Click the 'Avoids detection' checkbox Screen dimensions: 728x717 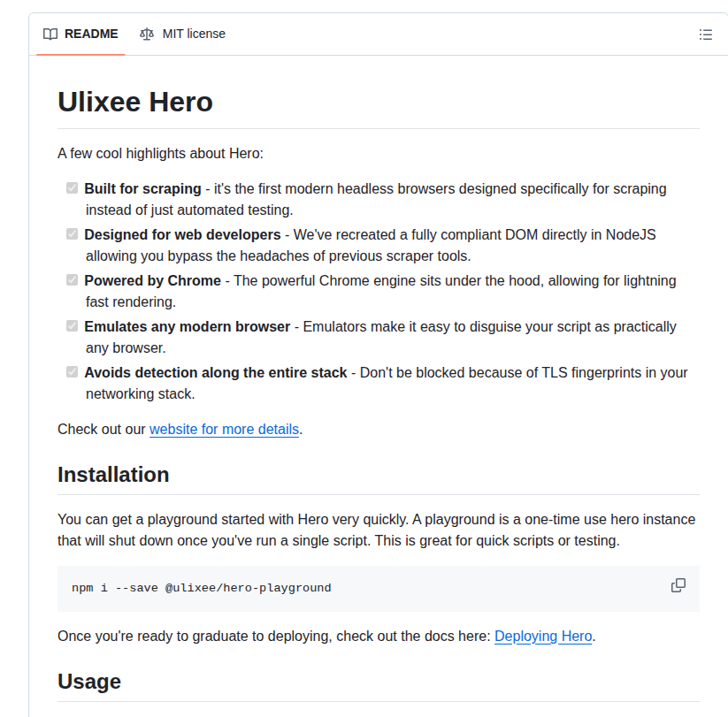click(72, 371)
